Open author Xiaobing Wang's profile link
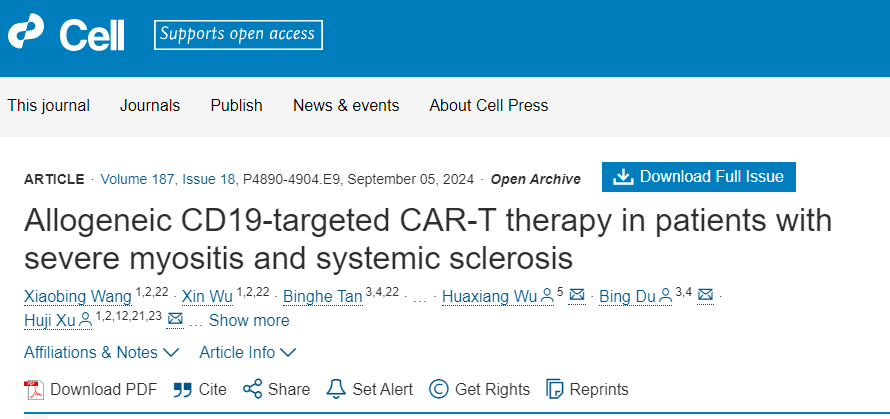 click(77, 296)
